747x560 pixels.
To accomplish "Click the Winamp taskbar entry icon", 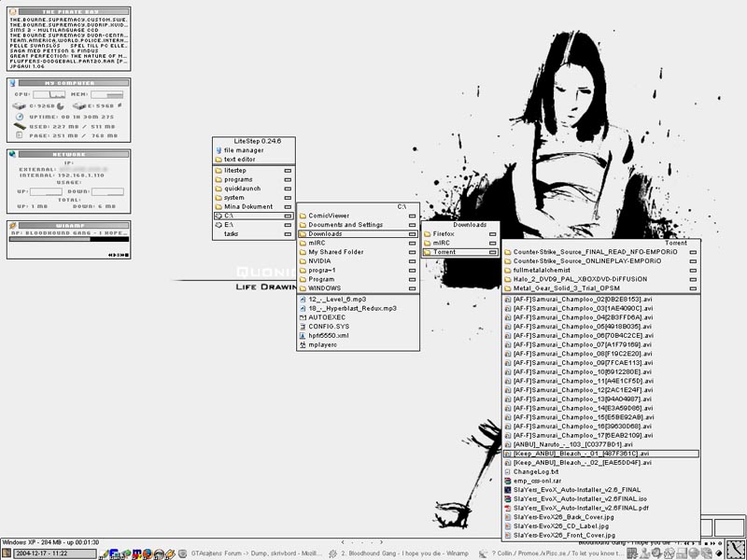I will click(x=332, y=553).
